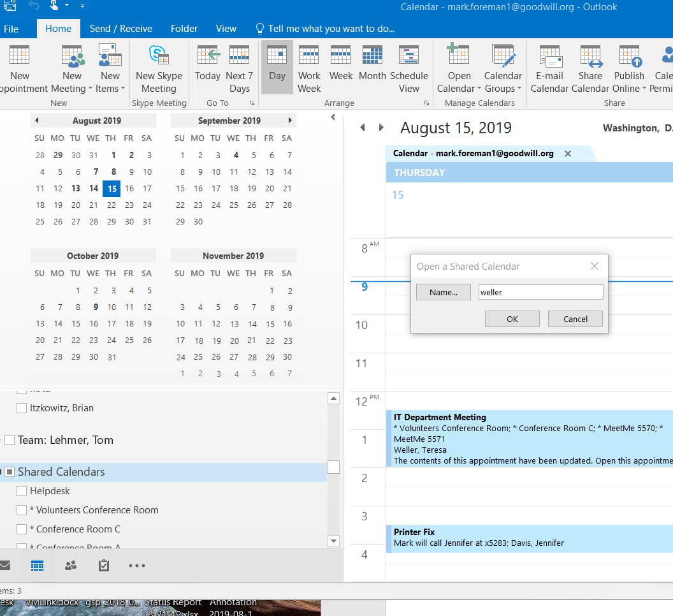
Task: Open the Open Calendar dropdown arrow
Action: pyautogui.click(x=479, y=89)
